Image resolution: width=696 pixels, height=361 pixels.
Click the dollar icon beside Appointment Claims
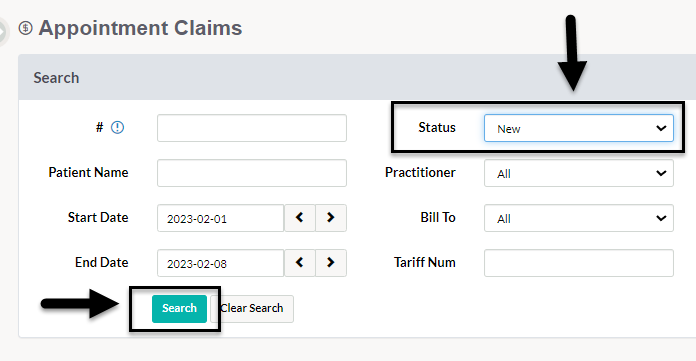tap(26, 28)
